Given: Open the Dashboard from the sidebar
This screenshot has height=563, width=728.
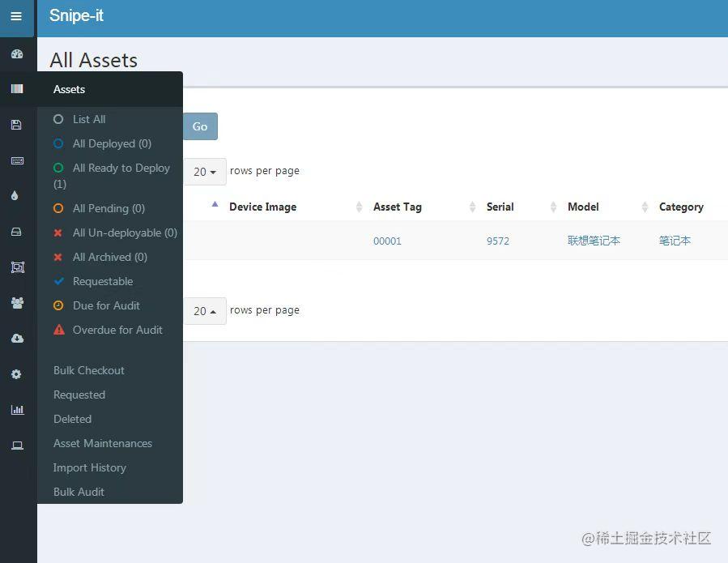Looking at the screenshot, I should [17, 53].
